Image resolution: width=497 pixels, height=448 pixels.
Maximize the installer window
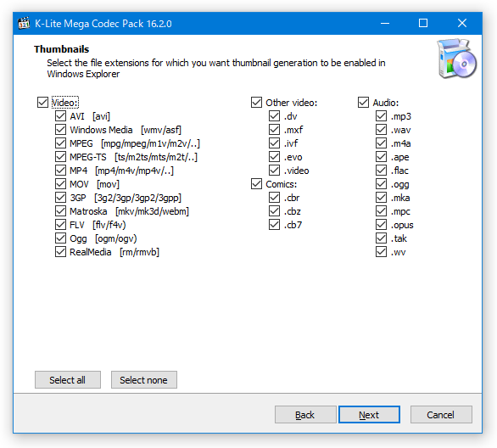coord(423,24)
